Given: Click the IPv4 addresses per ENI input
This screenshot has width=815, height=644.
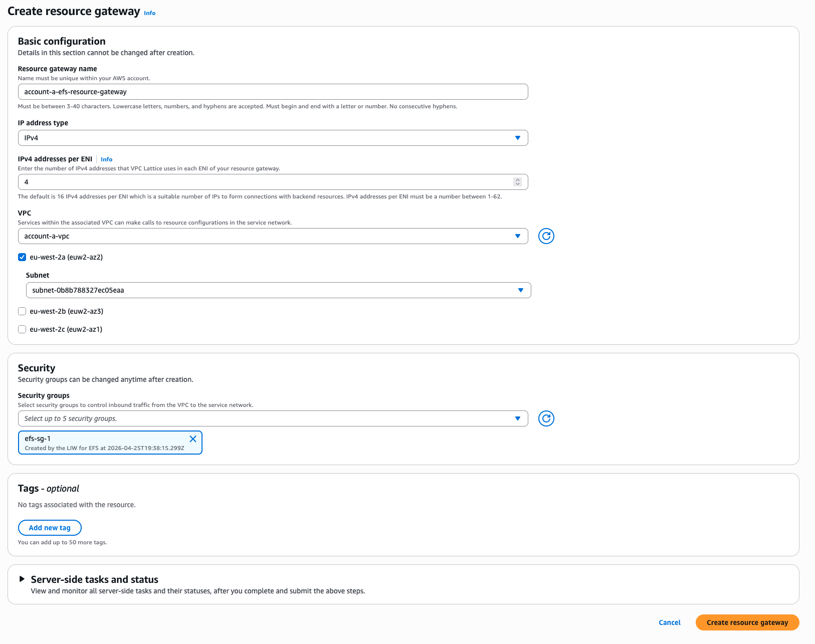Looking at the screenshot, I should pyautogui.click(x=266, y=182).
